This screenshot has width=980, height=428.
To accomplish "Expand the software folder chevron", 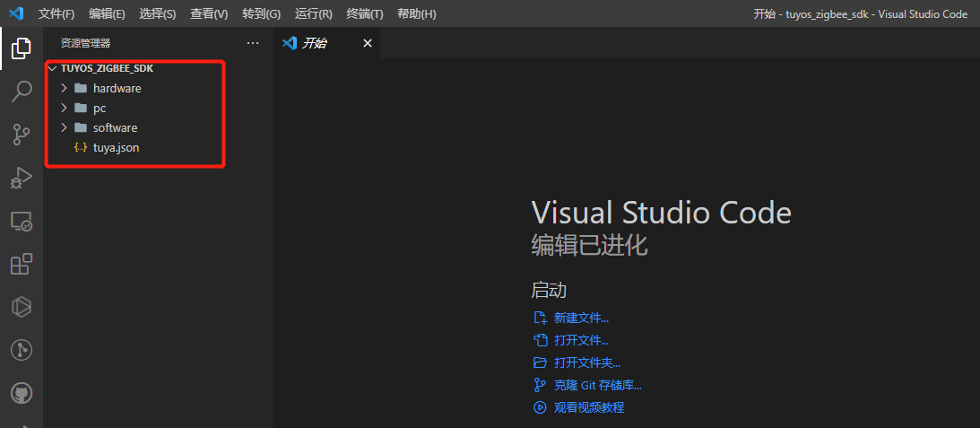I will pos(64,127).
